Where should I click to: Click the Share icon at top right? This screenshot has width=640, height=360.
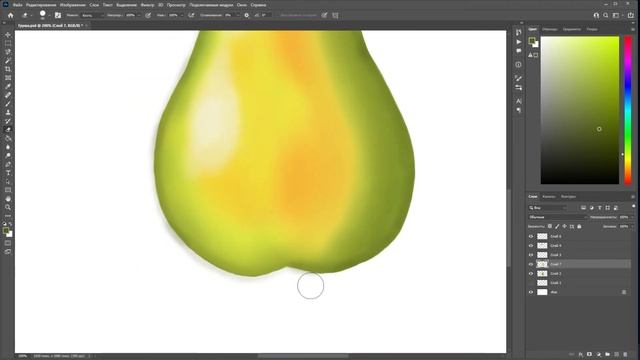point(631,15)
